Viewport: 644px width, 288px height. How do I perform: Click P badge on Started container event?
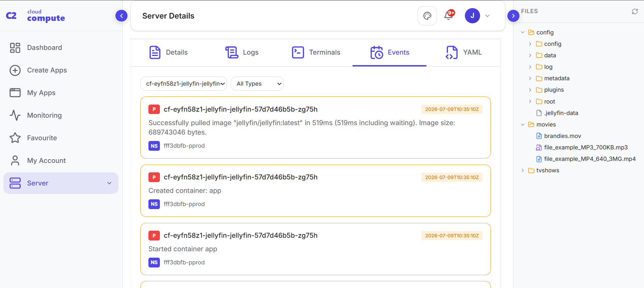click(154, 235)
